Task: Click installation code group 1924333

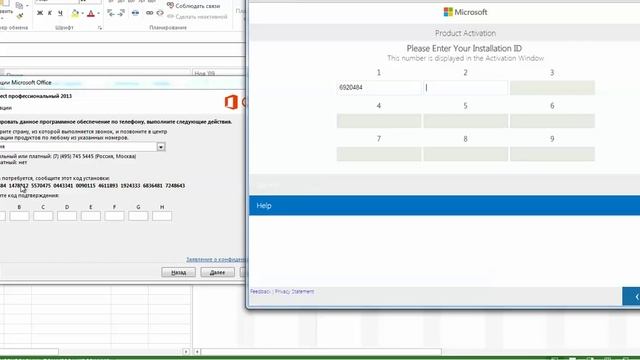Action: click(x=130, y=186)
